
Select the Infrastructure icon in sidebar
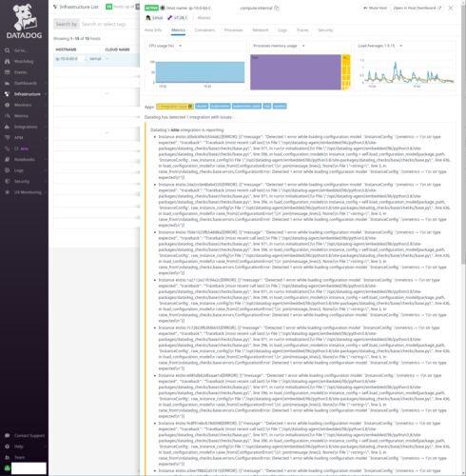click(x=7, y=94)
